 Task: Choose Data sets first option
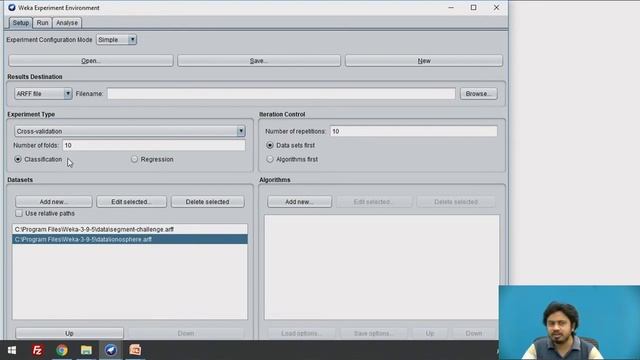pos(270,145)
